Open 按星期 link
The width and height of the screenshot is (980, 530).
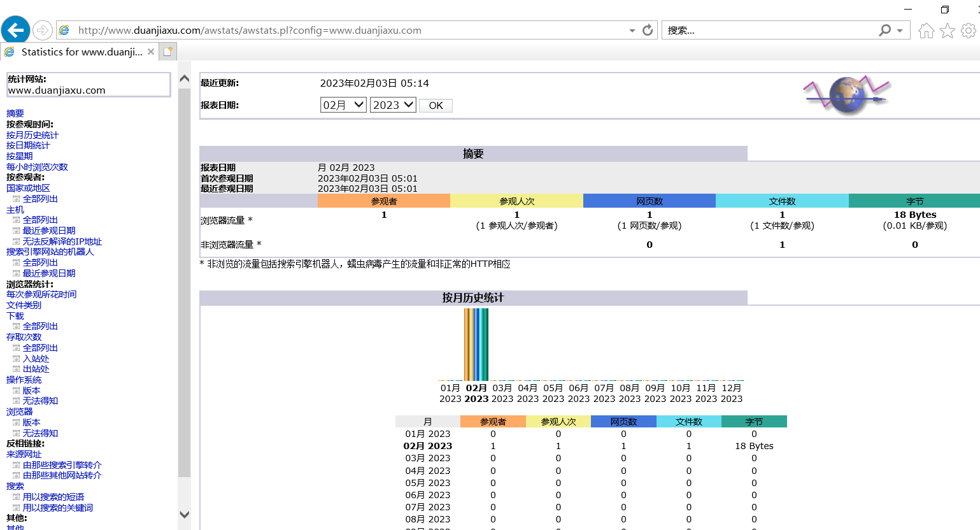pos(20,156)
